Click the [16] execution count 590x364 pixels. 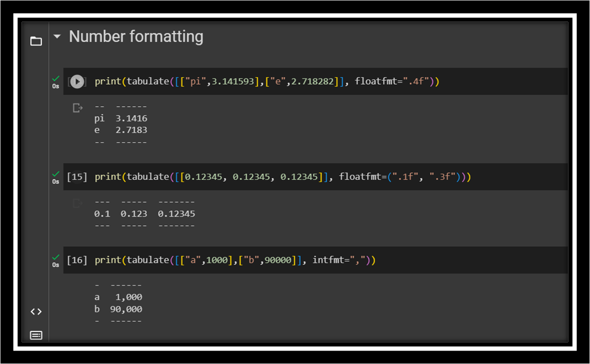click(77, 260)
